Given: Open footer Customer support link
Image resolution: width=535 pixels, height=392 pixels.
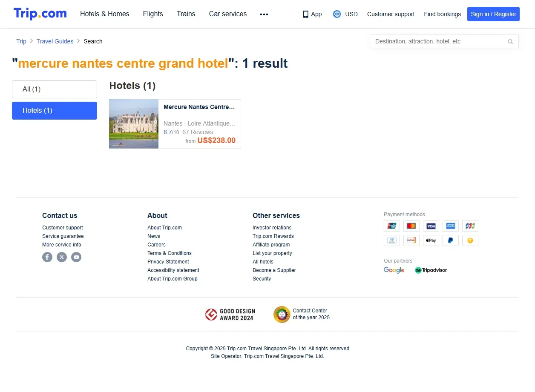Looking at the screenshot, I should click(x=63, y=228).
